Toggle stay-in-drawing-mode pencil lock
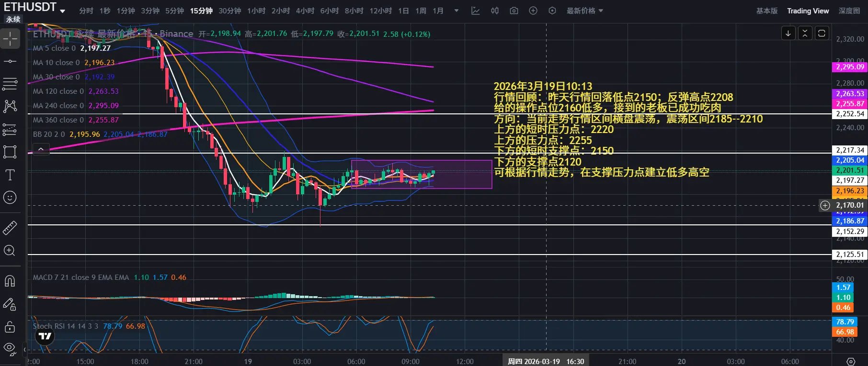The width and height of the screenshot is (868, 366). pos(10,304)
